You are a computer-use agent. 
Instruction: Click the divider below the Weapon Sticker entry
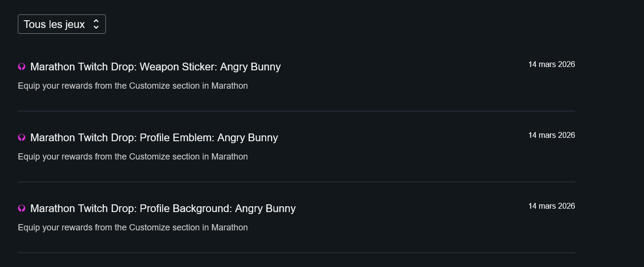(x=296, y=111)
